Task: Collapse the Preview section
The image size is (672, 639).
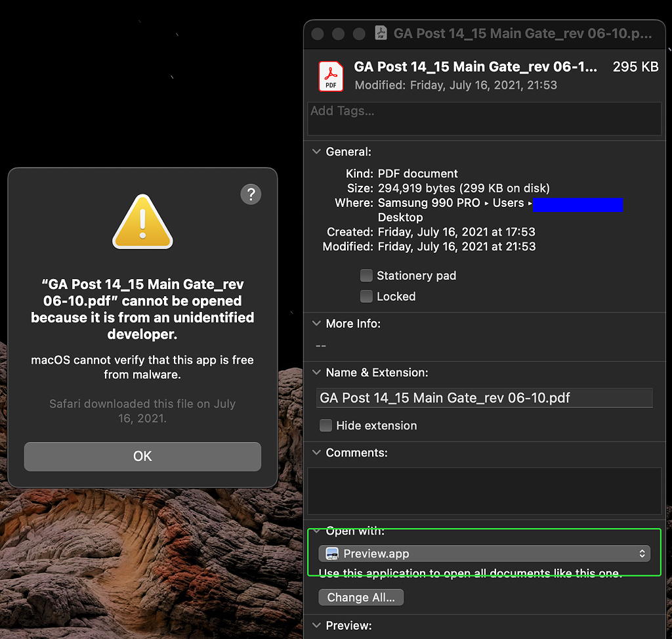Action: pos(316,625)
